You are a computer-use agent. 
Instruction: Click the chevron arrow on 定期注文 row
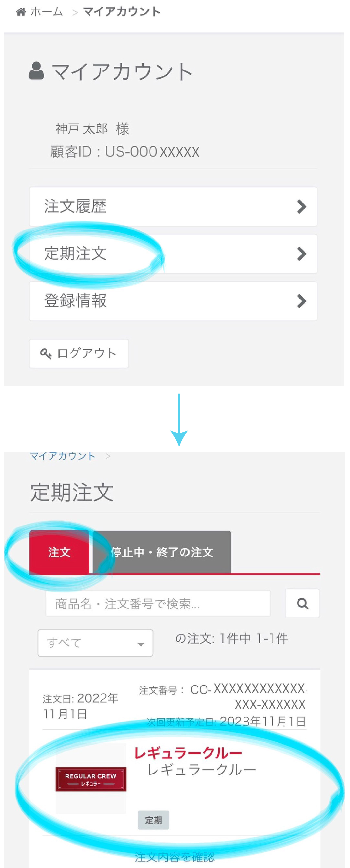click(301, 254)
